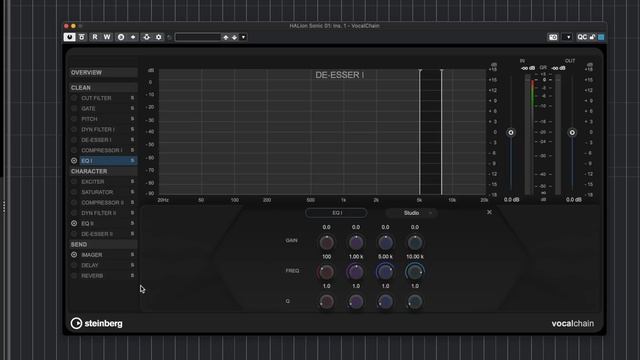
Task: Select the PITCH module
Action: (89, 119)
